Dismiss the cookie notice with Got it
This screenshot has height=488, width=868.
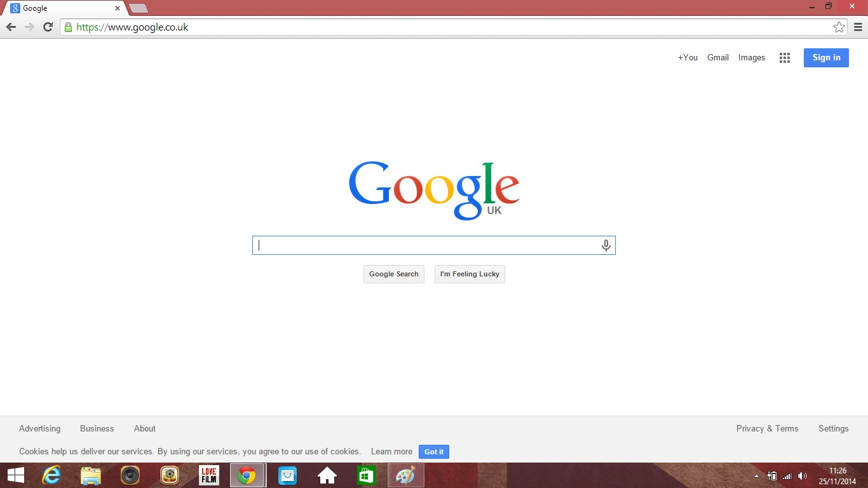coord(434,452)
